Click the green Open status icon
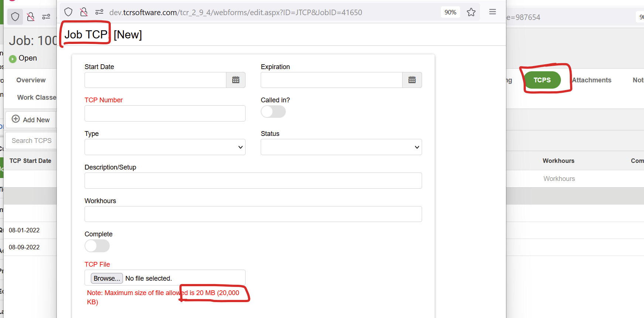Viewport: 644px width, 318px height. click(13, 59)
